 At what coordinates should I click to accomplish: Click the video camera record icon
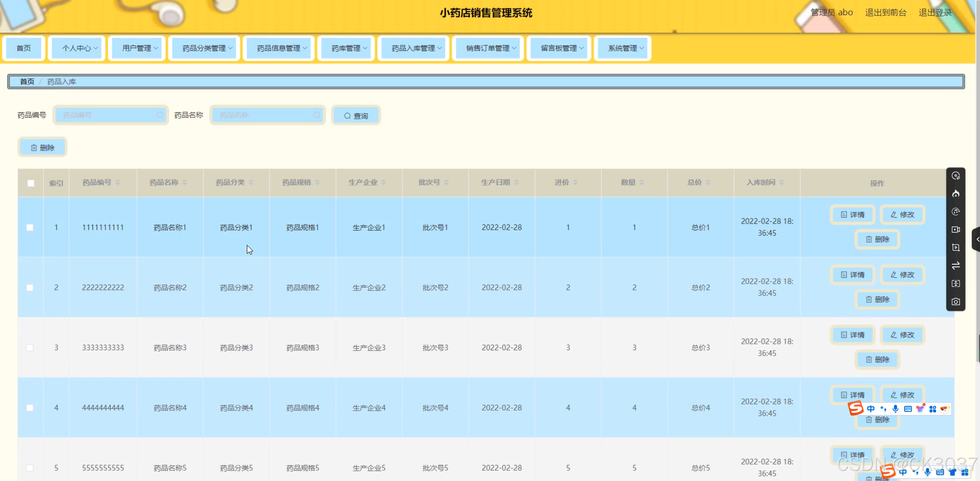(955, 230)
